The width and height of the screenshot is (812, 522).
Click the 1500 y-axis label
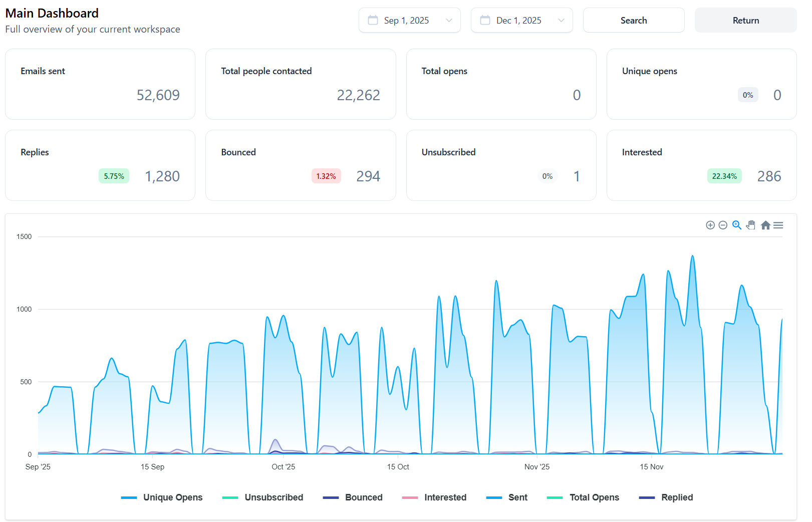(x=24, y=236)
